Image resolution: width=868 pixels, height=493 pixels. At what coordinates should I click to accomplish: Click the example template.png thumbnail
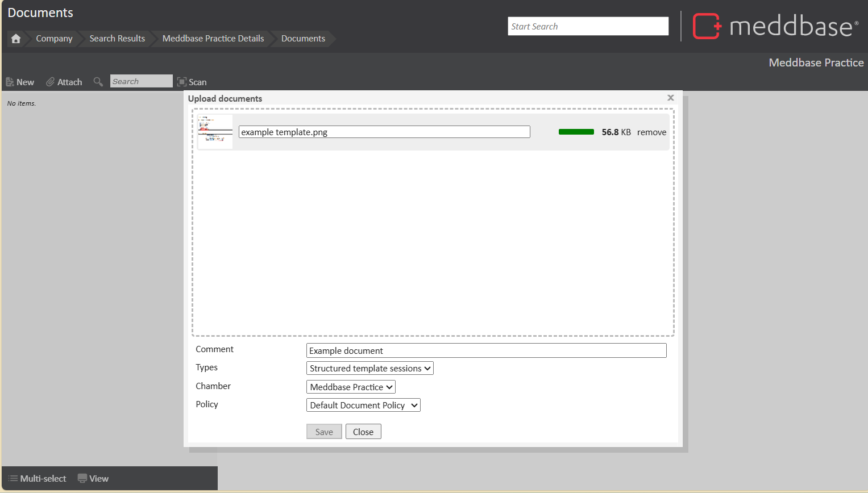pos(215,132)
